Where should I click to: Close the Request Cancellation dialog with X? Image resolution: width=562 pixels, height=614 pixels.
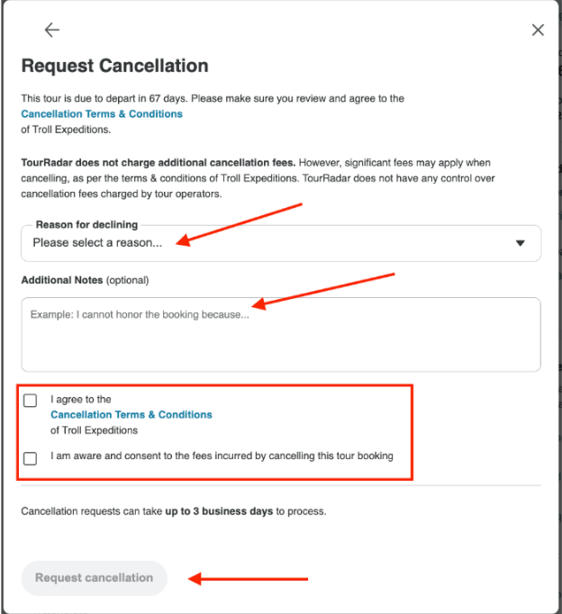click(x=538, y=30)
